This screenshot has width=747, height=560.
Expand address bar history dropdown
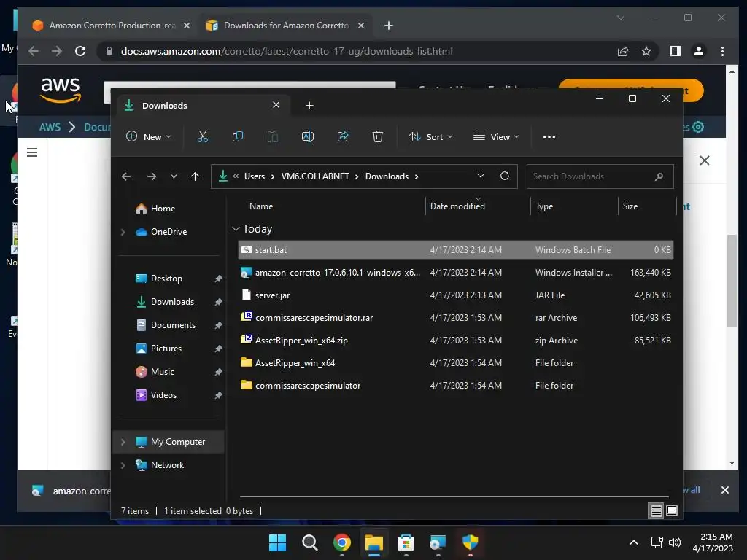481,176
